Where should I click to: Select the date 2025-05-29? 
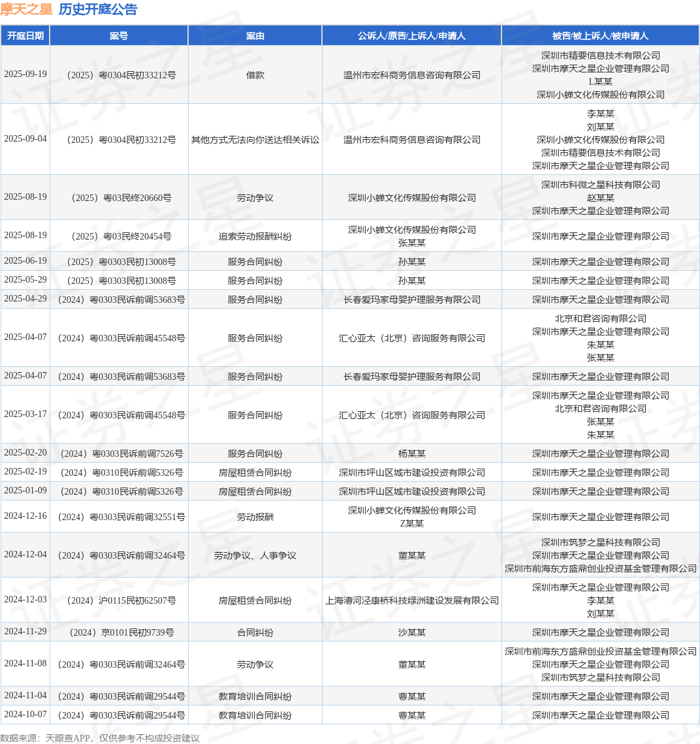[x=25, y=279]
